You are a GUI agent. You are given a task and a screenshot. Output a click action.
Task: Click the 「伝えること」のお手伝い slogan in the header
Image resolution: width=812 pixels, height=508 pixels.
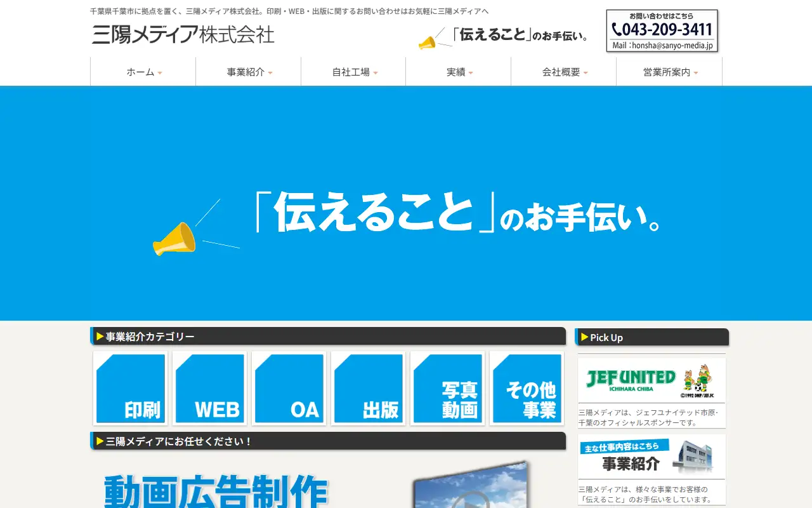(x=520, y=36)
